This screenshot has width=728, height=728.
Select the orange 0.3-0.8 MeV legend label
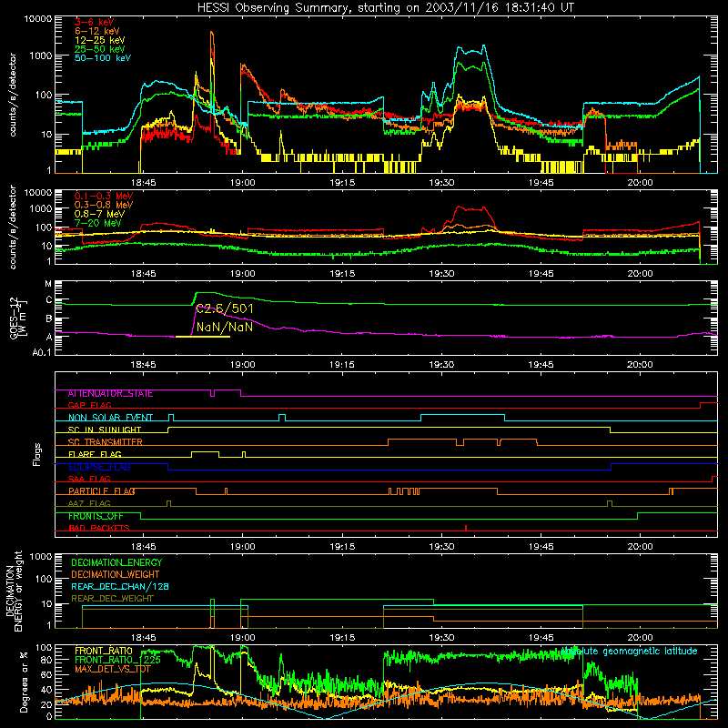[x=104, y=205]
